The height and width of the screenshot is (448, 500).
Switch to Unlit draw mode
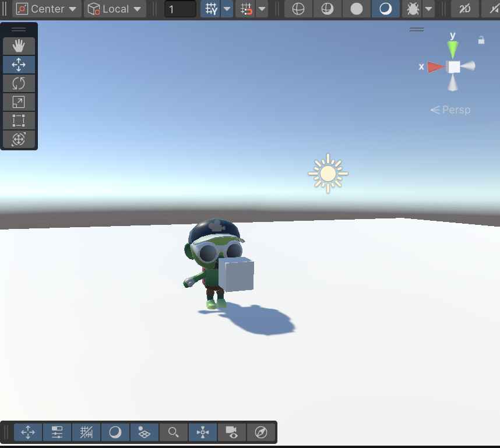[x=356, y=9]
